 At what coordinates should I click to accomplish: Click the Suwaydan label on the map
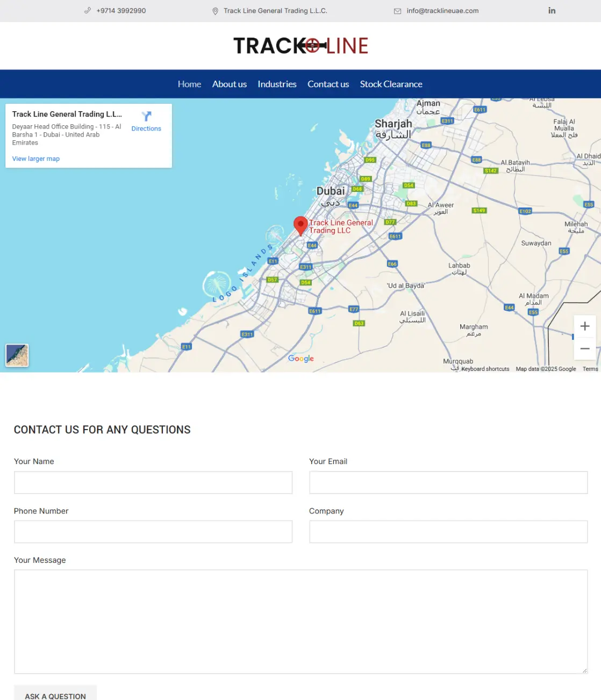[536, 244]
